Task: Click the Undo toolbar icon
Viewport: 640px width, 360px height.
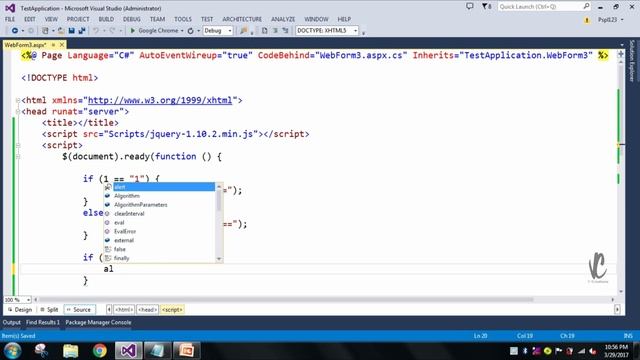Action: pyautogui.click(x=96, y=31)
